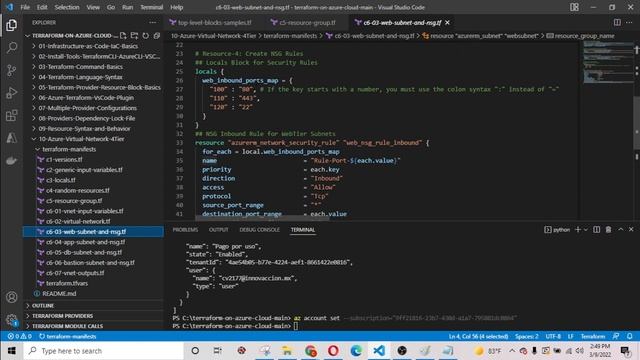Image resolution: width=640 pixels, height=360 pixels.
Task: Open README.md file
Action: pos(59,293)
